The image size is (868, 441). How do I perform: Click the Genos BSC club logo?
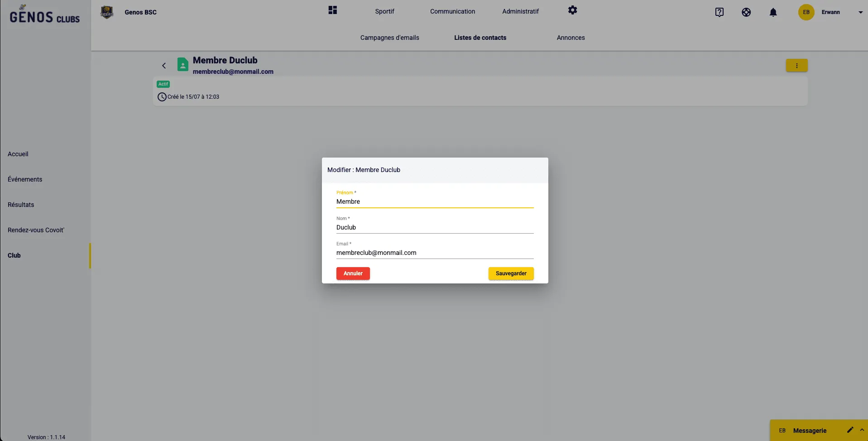[107, 12]
